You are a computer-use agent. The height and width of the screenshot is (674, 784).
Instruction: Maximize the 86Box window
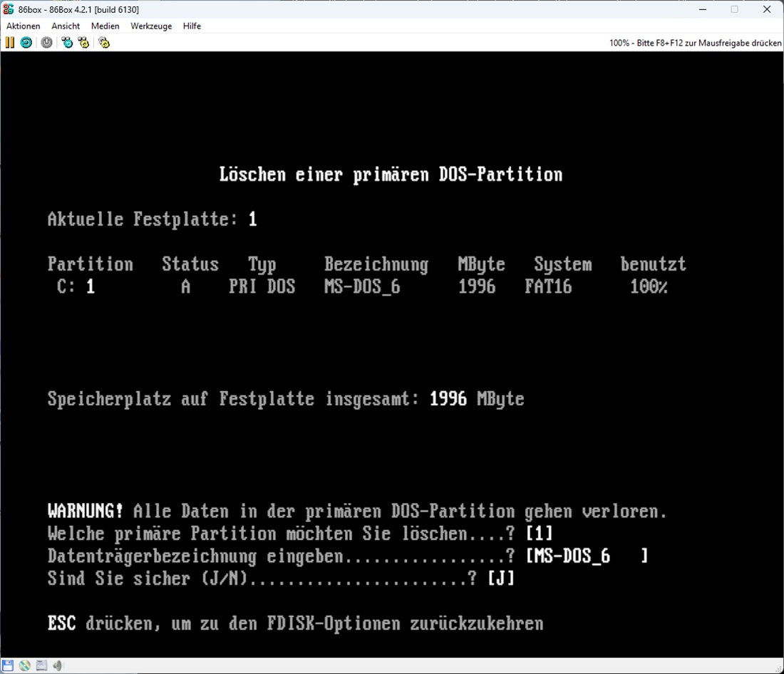734,9
